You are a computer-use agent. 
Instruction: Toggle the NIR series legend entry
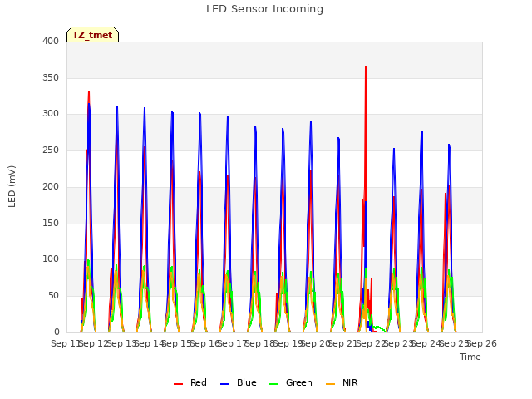(x=342, y=382)
